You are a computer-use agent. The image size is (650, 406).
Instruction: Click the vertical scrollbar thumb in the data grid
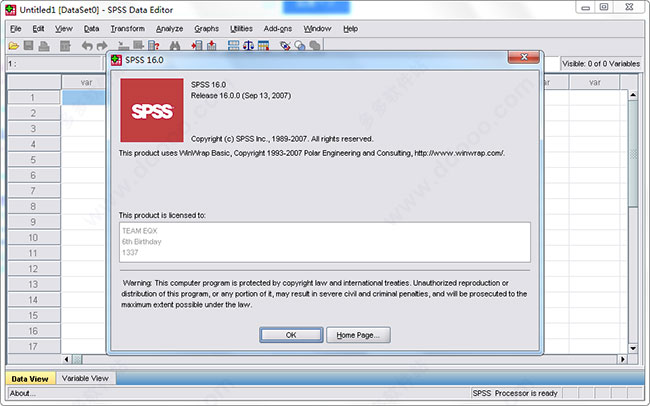click(633, 153)
